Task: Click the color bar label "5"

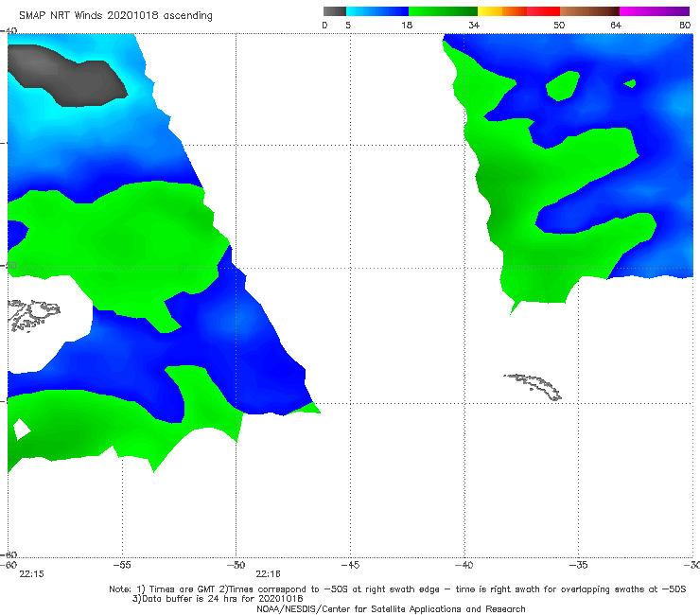Action: (x=348, y=26)
